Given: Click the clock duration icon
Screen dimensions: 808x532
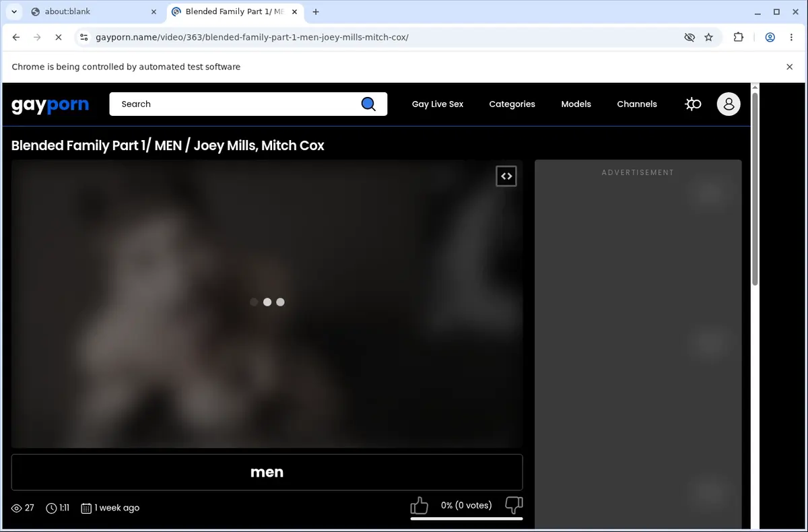Looking at the screenshot, I should [x=51, y=508].
